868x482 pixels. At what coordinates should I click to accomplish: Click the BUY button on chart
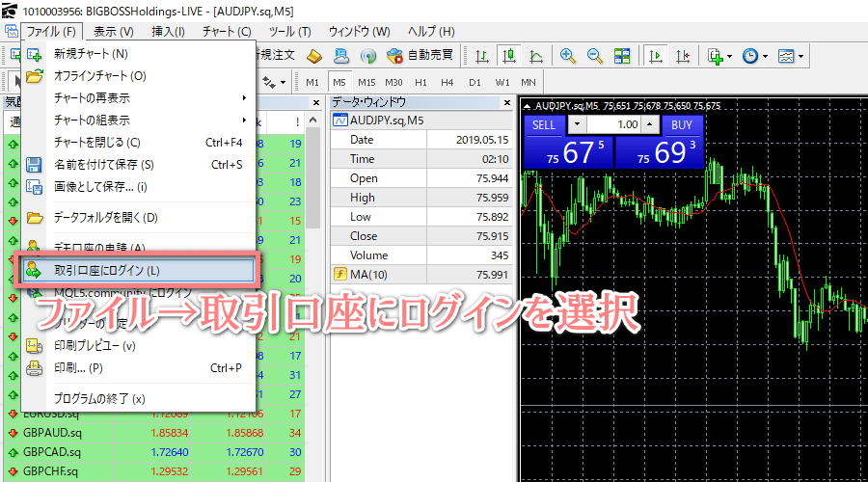click(x=682, y=125)
